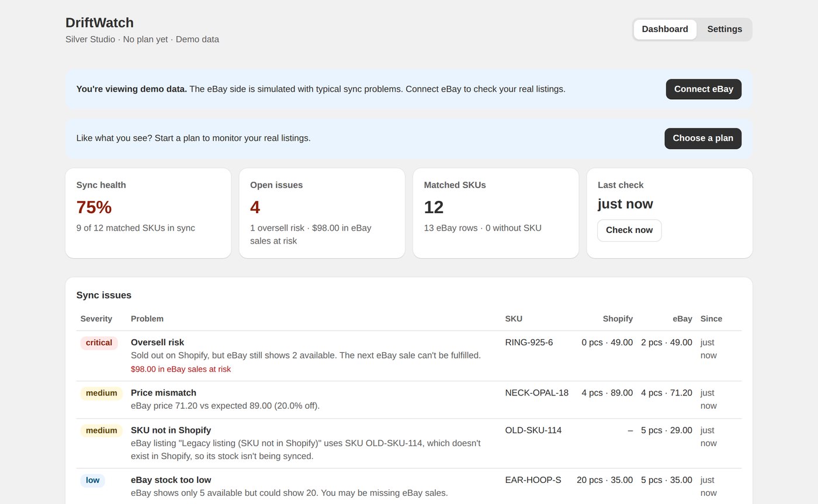Select the SKU not in Shopify title
The height and width of the screenshot is (504, 818).
pyautogui.click(x=171, y=430)
